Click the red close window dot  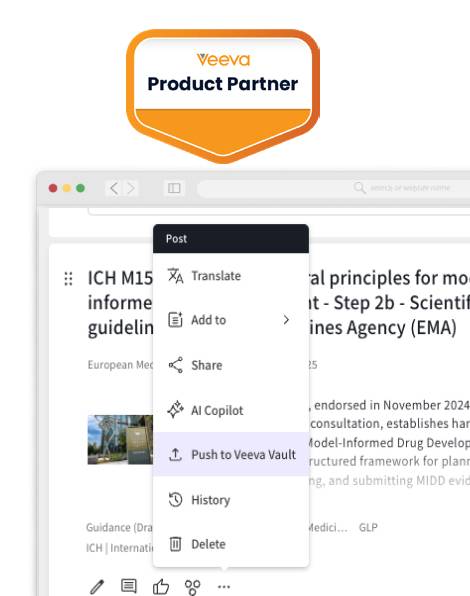click(53, 188)
